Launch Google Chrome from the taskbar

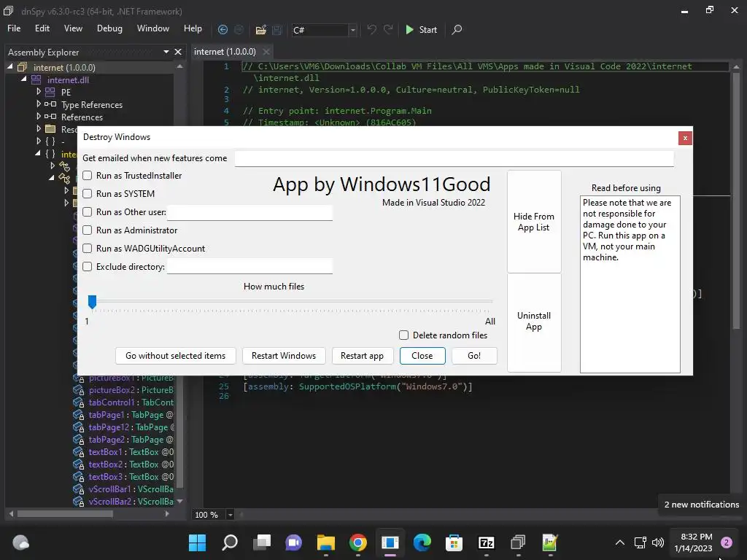click(357, 542)
